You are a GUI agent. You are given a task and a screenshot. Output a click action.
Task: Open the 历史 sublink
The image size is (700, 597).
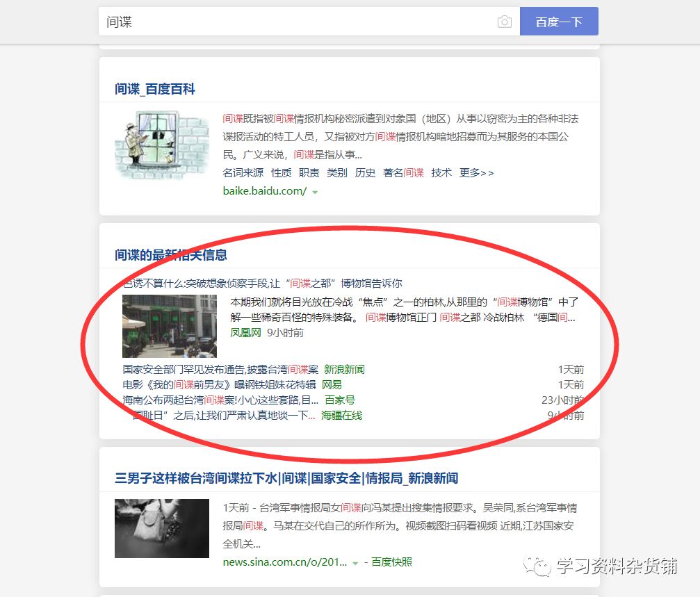(x=365, y=172)
